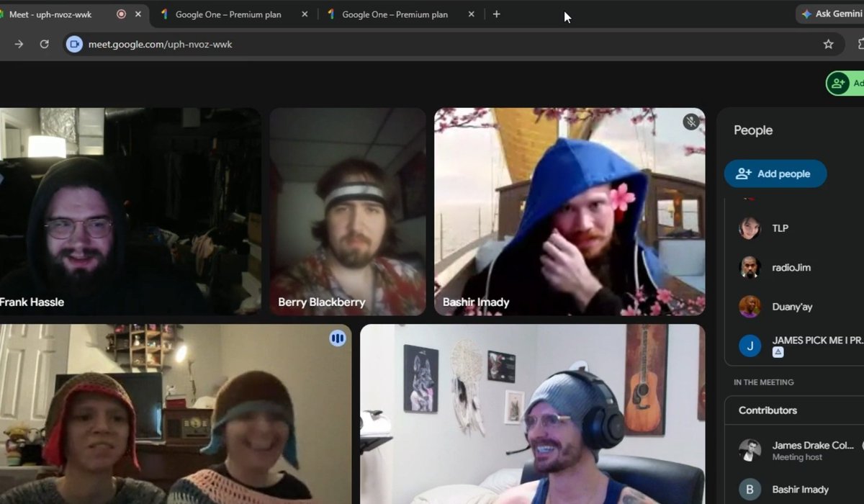The width and height of the screenshot is (864, 504).
Task: Click the People panel heading
Action: pos(753,130)
